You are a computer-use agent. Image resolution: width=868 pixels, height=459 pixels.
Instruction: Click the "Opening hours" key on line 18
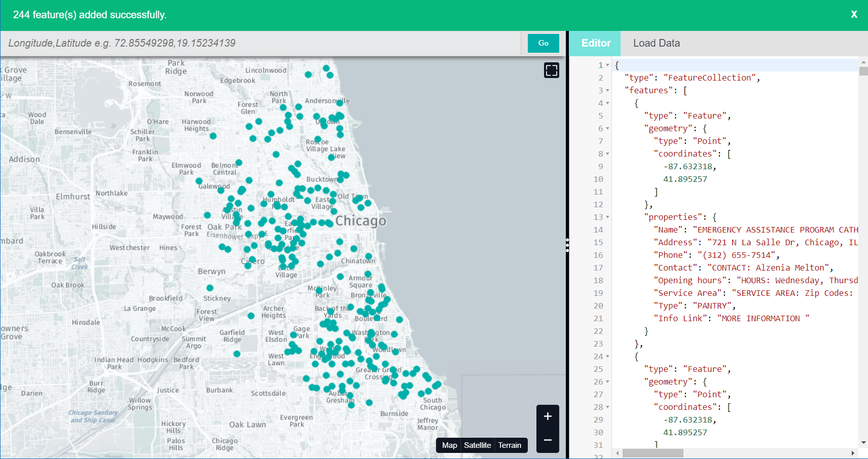pos(690,280)
